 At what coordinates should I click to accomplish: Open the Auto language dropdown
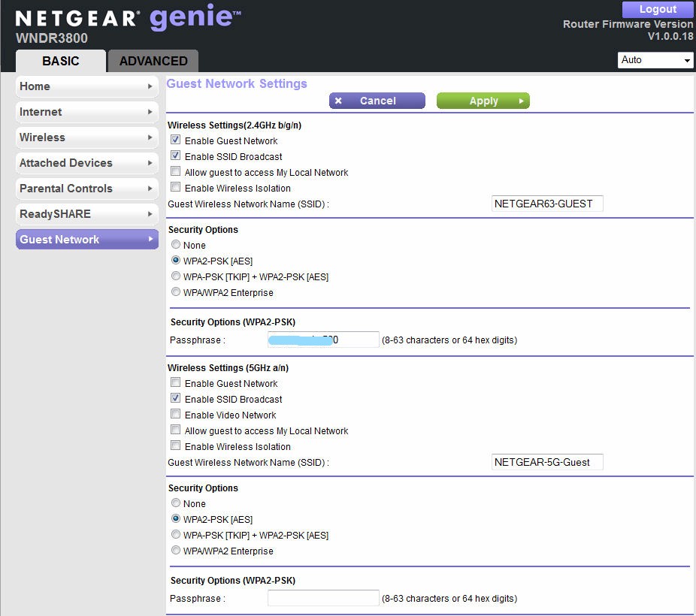pyautogui.click(x=655, y=60)
